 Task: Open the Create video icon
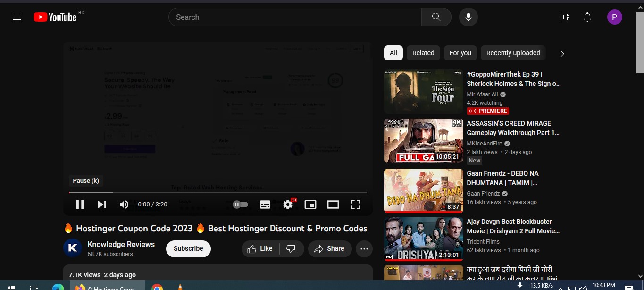(x=565, y=17)
